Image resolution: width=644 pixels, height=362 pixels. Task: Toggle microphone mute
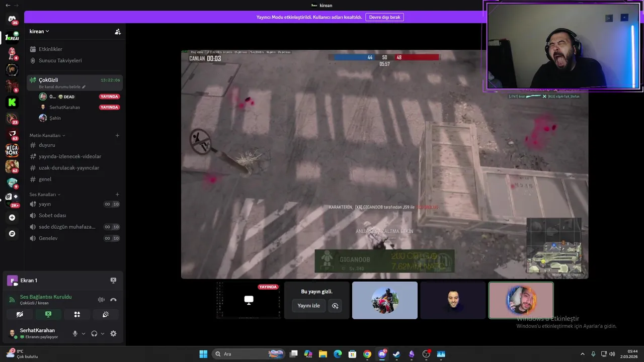point(75,333)
